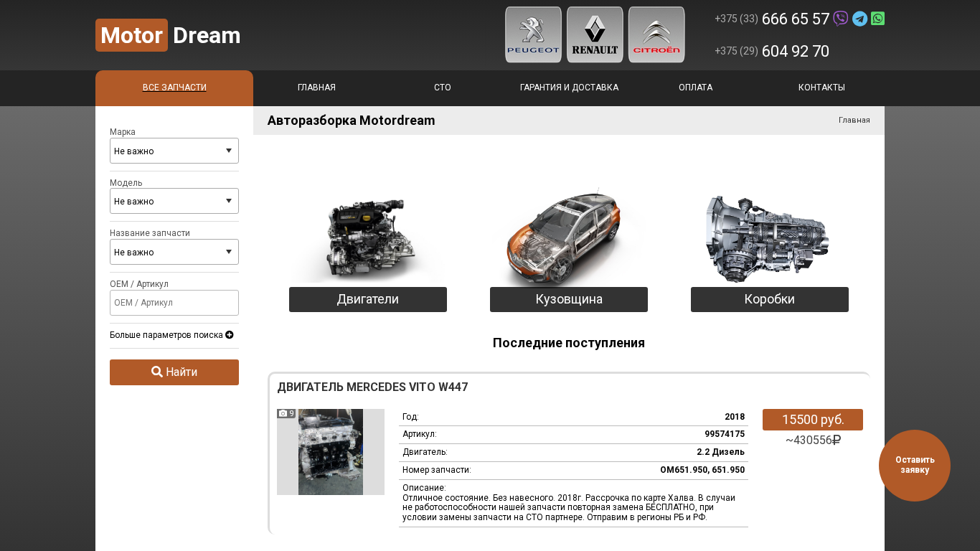The width and height of the screenshot is (980, 551).
Task: Call phone number 604 92 70
Action: 796,52
